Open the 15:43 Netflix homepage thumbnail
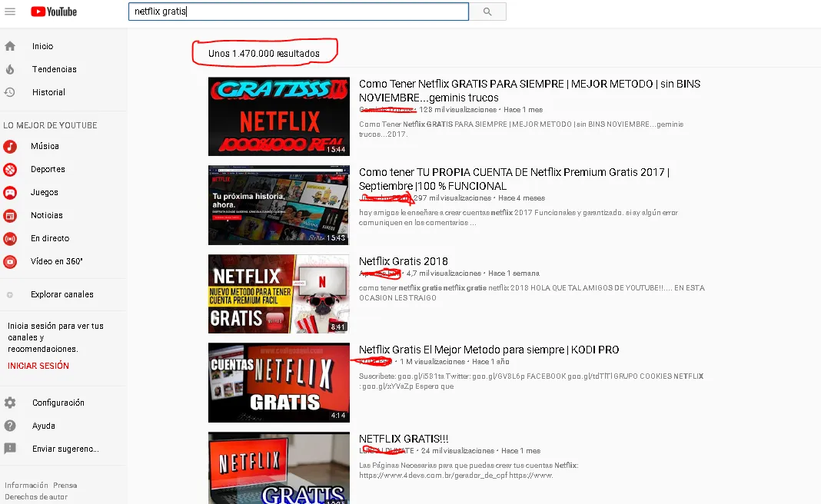The image size is (821, 504). coord(278,205)
